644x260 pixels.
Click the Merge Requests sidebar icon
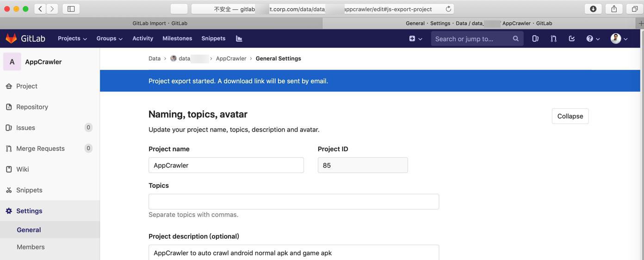click(x=9, y=149)
